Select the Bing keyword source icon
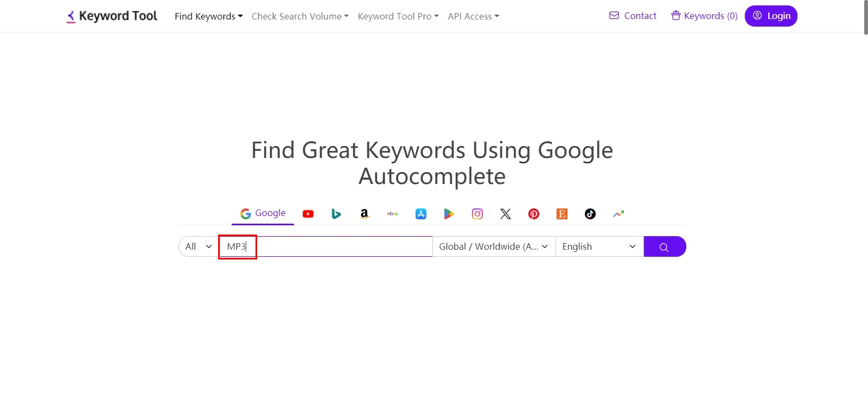 click(336, 214)
